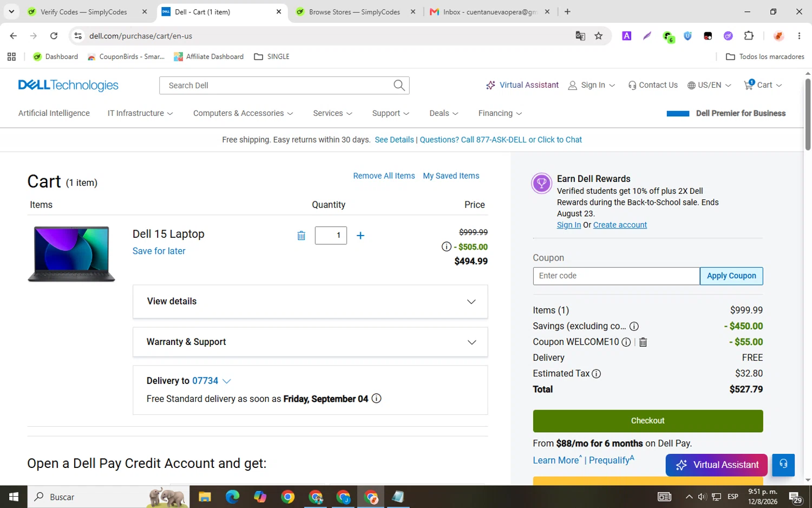Show info about the $505.00 discount
Screen dimensions: 812x508
(x=446, y=247)
